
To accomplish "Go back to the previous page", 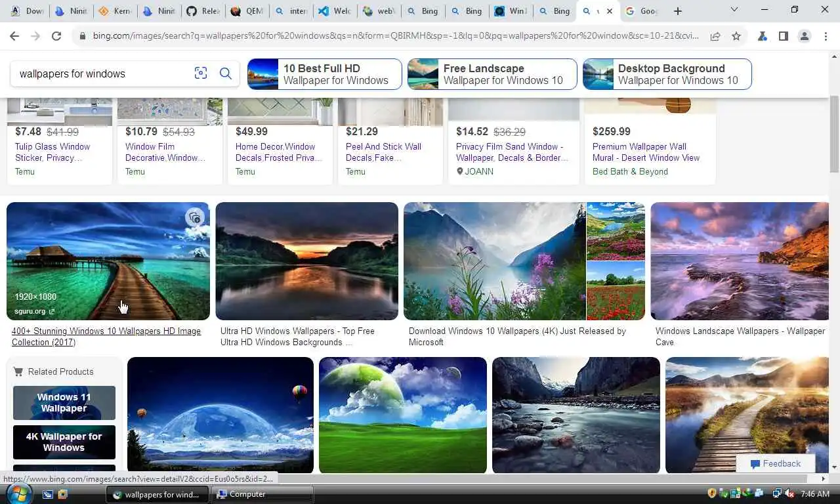I will [x=14, y=37].
